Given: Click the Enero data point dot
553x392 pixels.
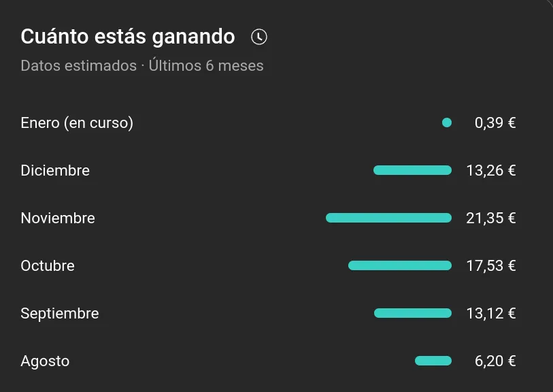Looking at the screenshot, I should [447, 122].
